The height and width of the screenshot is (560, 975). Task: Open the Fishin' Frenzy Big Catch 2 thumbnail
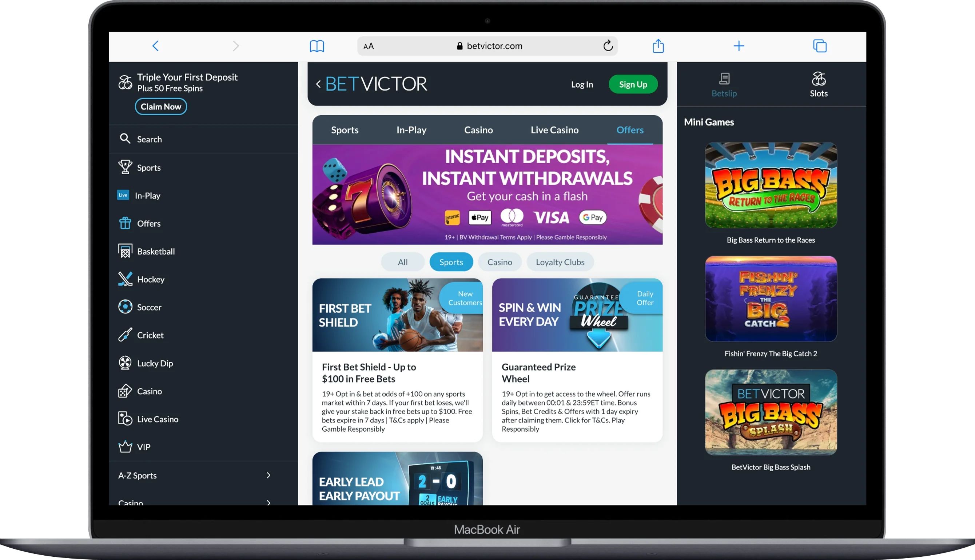770,299
